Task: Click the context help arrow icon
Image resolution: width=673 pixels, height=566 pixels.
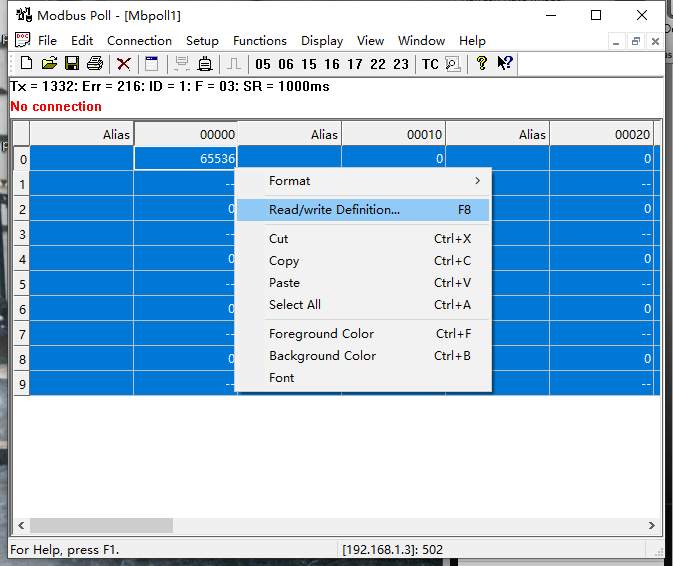Action: 505,64
